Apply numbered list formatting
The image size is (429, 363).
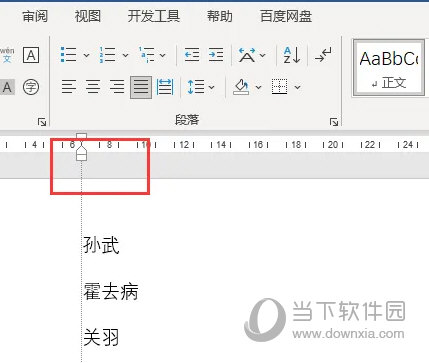click(107, 55)
